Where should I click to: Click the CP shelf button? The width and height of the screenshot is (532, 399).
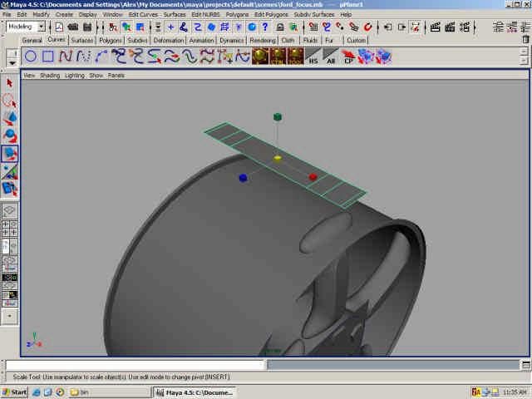pos(349,57)
